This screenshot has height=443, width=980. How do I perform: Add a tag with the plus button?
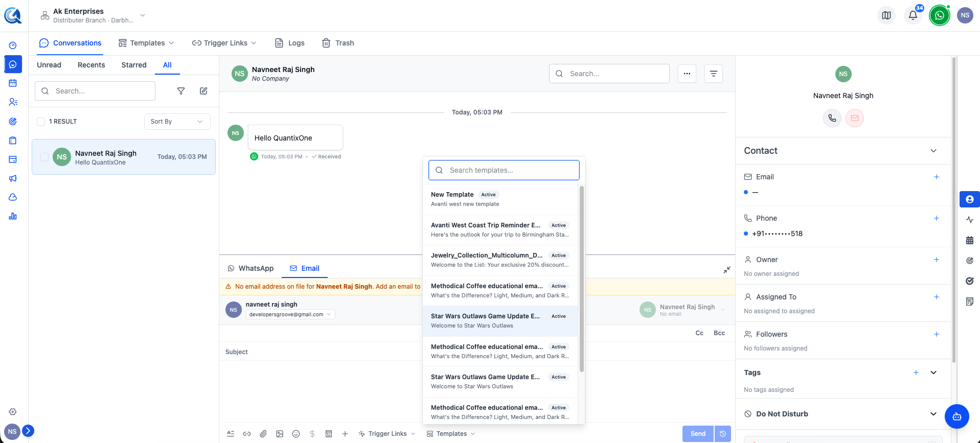coord(916,372)
